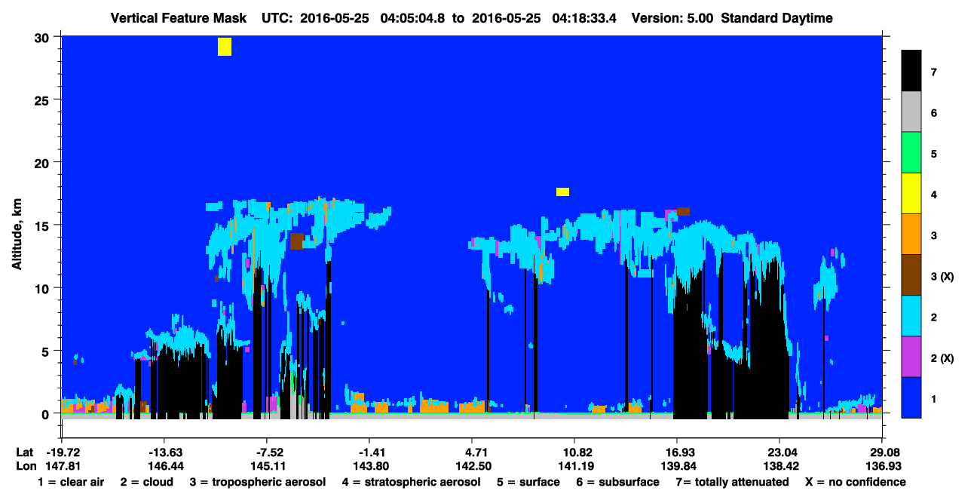Click the magenta swatch labeled 2 (X)
The width and height of the screenshot is (980, 503).
(x=911, y=357)
